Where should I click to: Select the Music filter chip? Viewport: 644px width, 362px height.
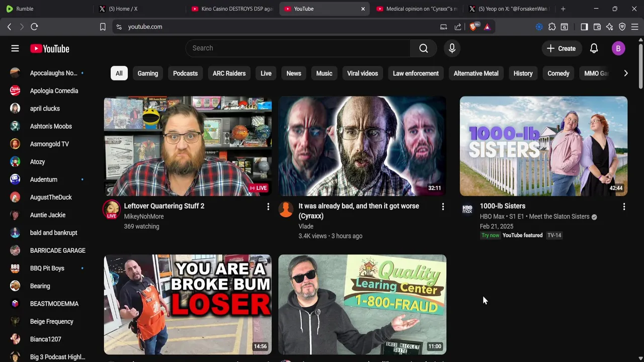324,73
